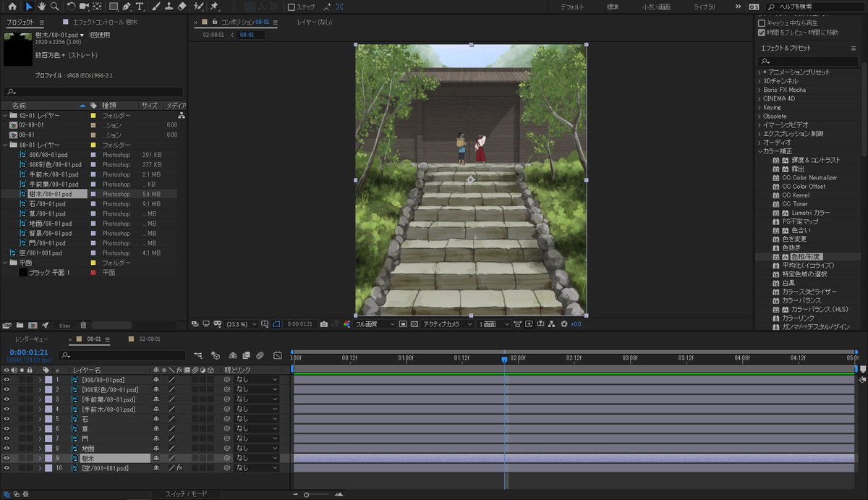Click the motion blur enable icon in timeline
Screen dimensions: 868x500
coord(260,355)
